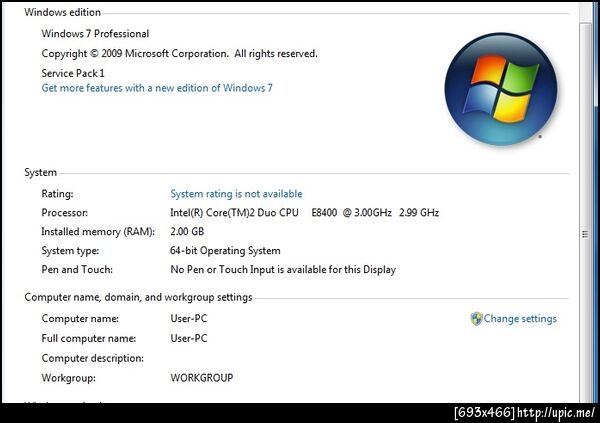Open 'Get more features with a new edition' link
This screenshot has height=423, width=600.
pos(157,88)
